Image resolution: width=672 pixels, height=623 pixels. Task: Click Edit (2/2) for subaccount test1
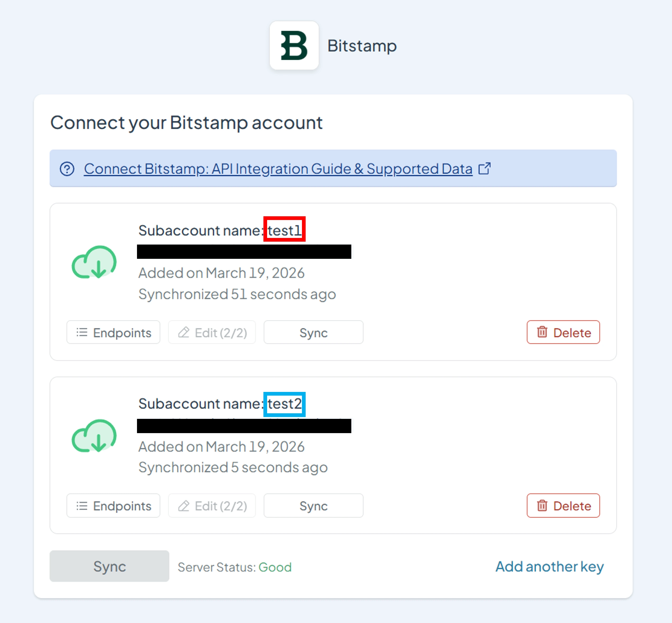(212, 332)
